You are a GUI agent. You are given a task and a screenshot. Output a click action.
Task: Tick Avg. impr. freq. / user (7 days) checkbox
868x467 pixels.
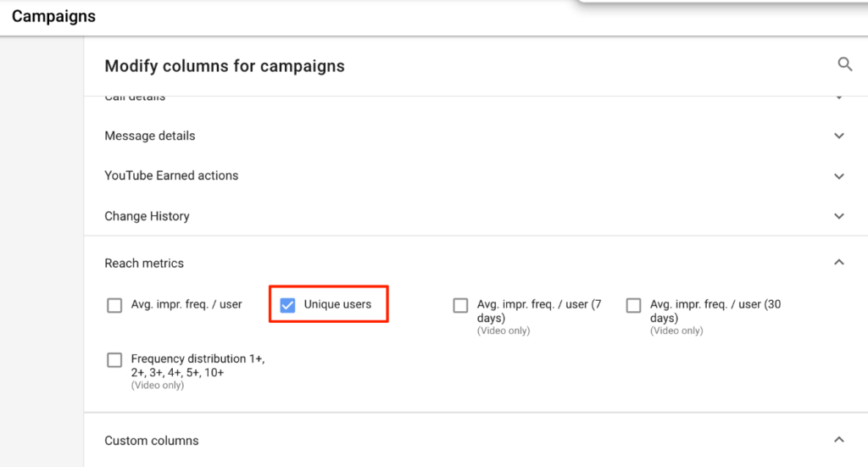click(460, 305)
